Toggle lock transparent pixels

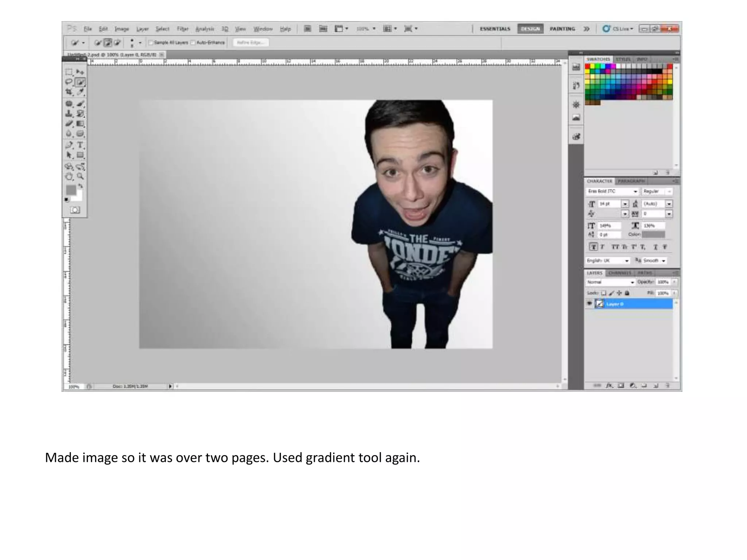point(604,293)
